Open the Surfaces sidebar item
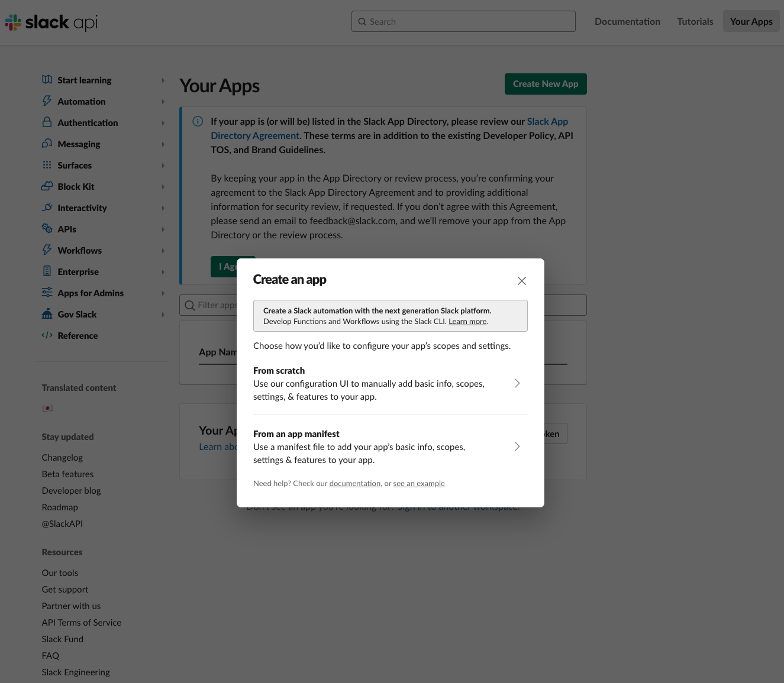 coord(75,165)
